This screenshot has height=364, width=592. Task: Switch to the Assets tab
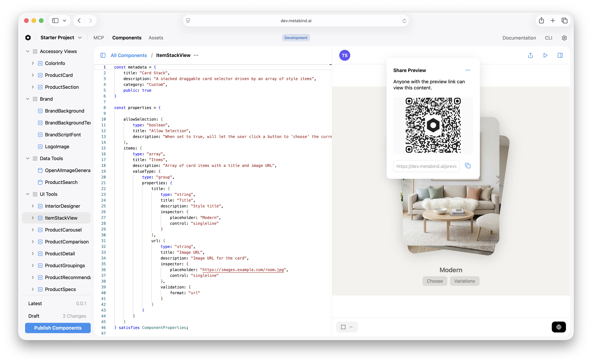[x=156, y=38]
